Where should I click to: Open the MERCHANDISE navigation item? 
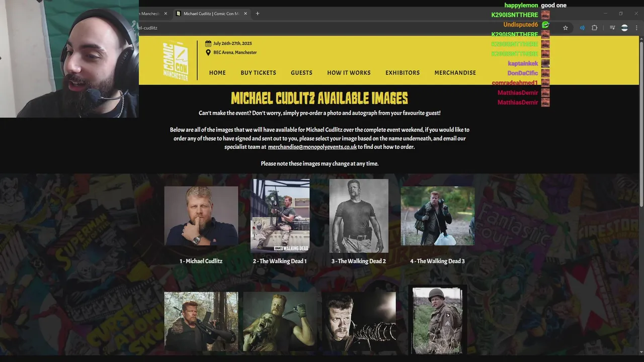[x=455, y=73]
